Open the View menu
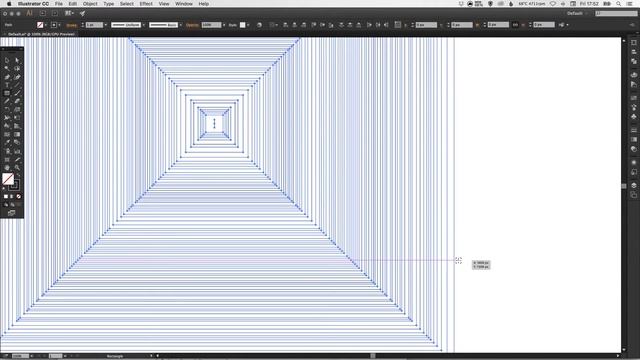 [164, 4]
